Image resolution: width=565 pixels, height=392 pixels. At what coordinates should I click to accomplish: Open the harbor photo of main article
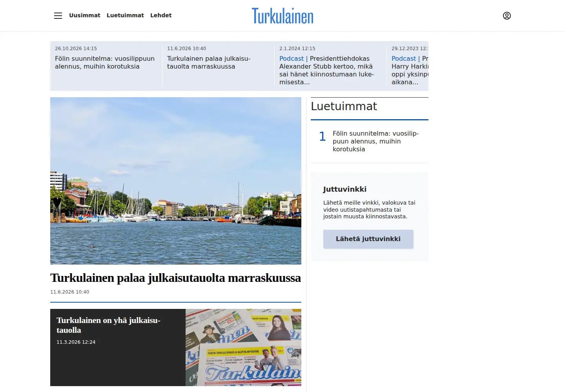pos(176,181)
